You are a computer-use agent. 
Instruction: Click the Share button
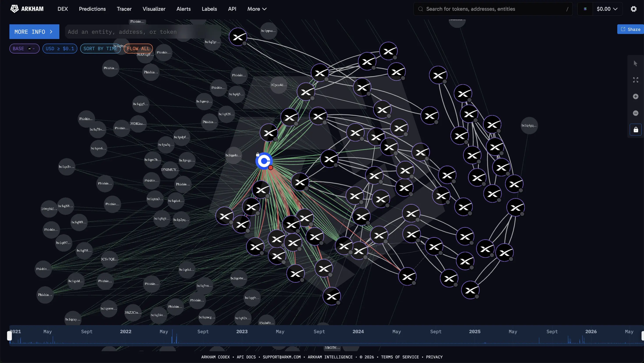click(630, 29)
